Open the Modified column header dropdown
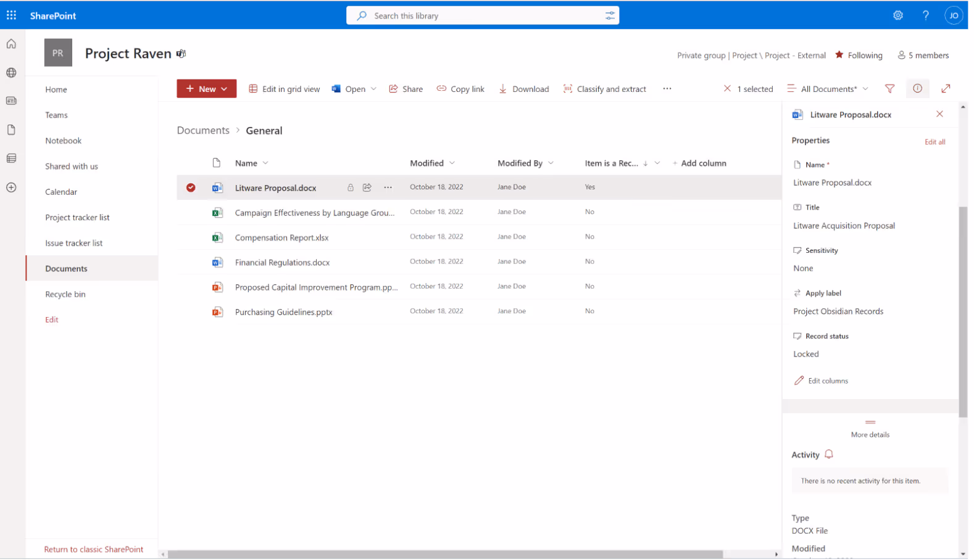The width and height of the screenshot is (974, 560). [452, 163]
